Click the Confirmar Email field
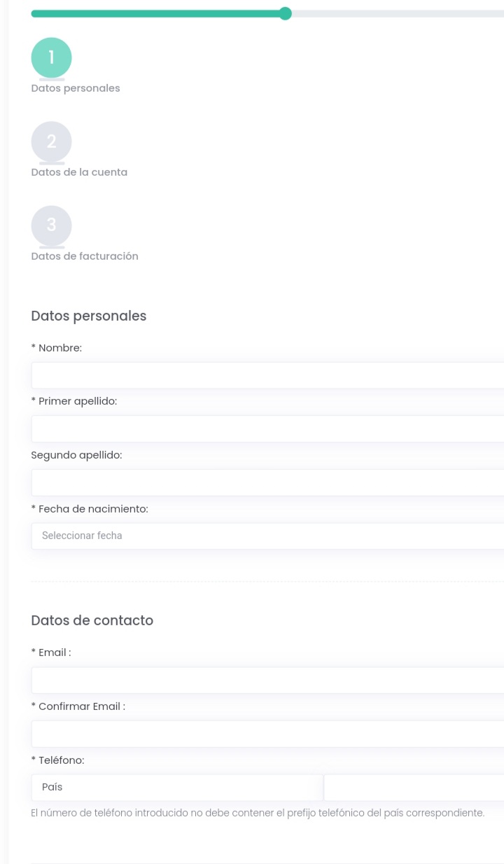Viewport: 504px width, 864px height. 267,734
